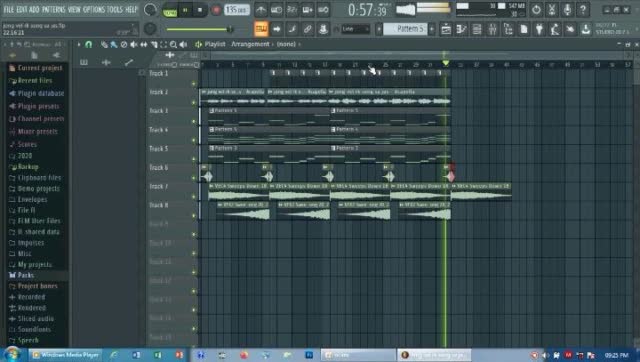The height and width of the screenshot is (362, 640).
Task: Select the playlist Mute tool
Action: (134, 44)
